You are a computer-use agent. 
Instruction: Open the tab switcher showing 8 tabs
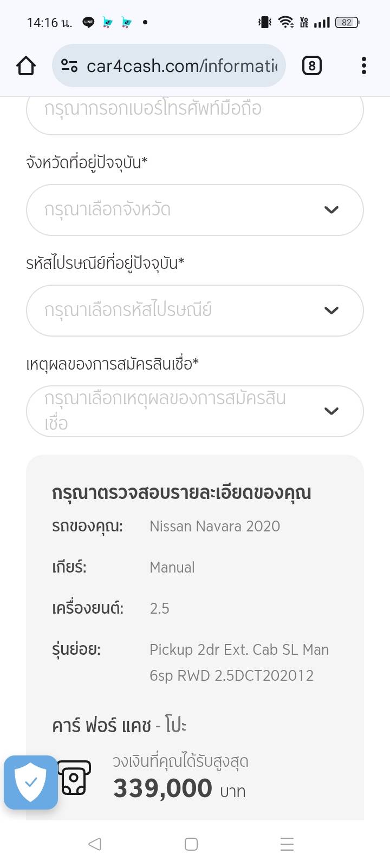(x=311, y=66)
